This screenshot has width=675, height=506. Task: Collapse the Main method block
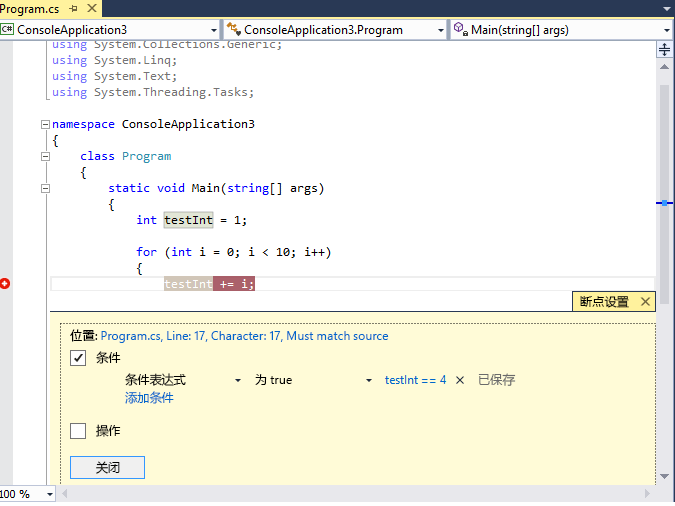(45, 188)
